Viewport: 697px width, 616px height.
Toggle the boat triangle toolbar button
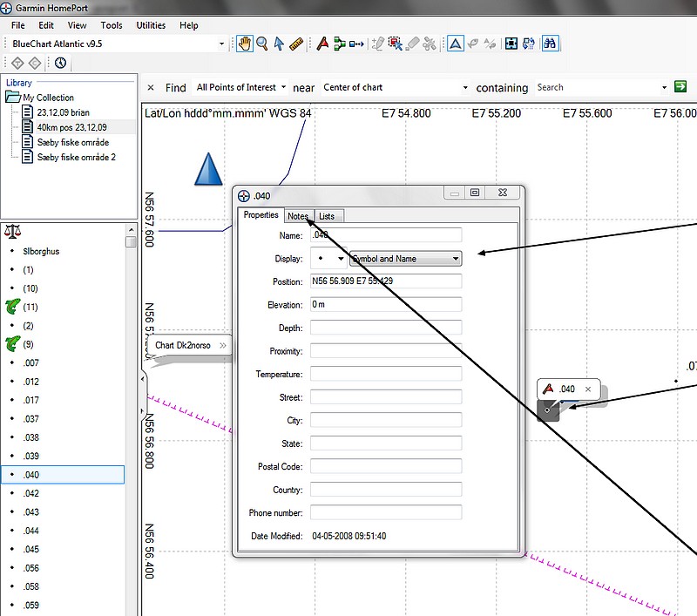click(x=456, y=44)
